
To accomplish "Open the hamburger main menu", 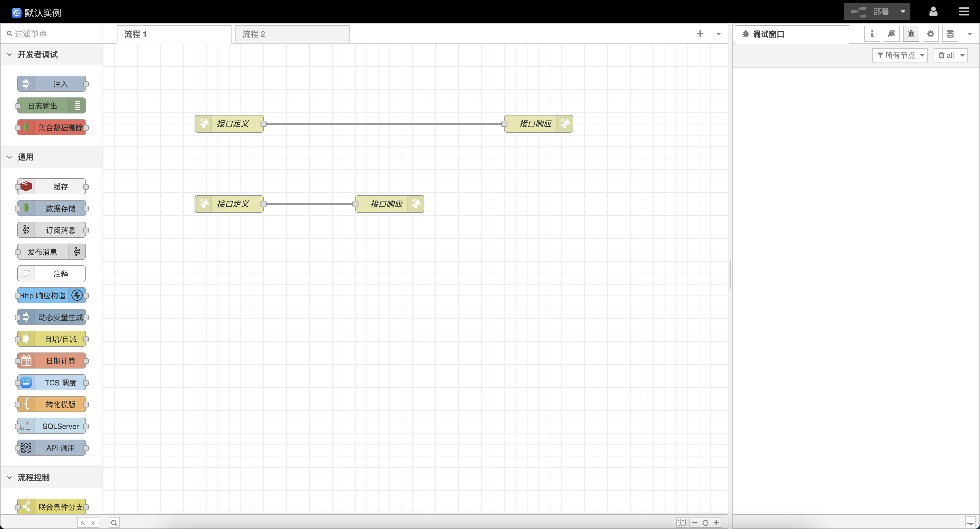I will coord(964,12).
